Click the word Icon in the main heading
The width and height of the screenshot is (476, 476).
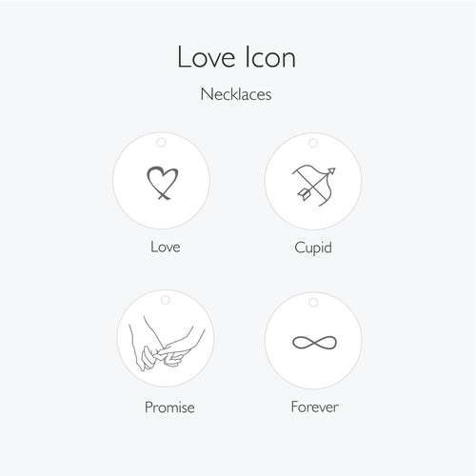[270, 57]
